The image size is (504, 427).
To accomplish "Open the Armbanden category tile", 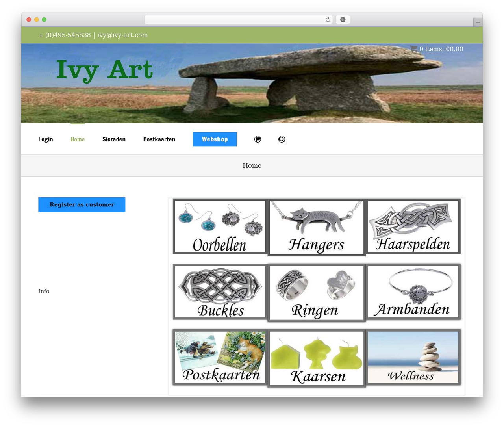I will [x=413, y=292].
